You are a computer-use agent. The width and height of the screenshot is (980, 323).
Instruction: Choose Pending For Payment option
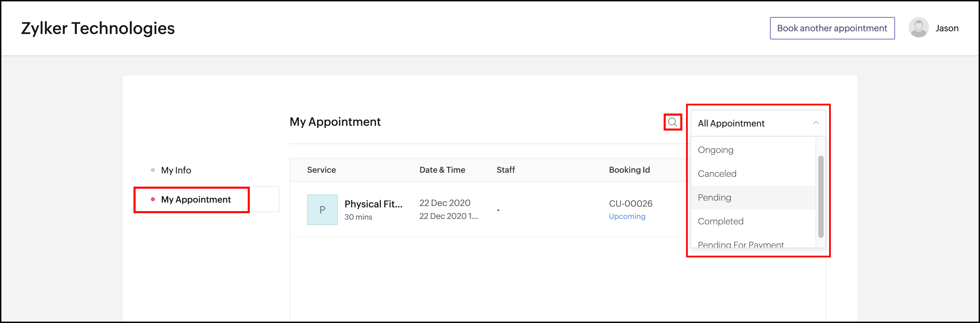pos(740,244)
